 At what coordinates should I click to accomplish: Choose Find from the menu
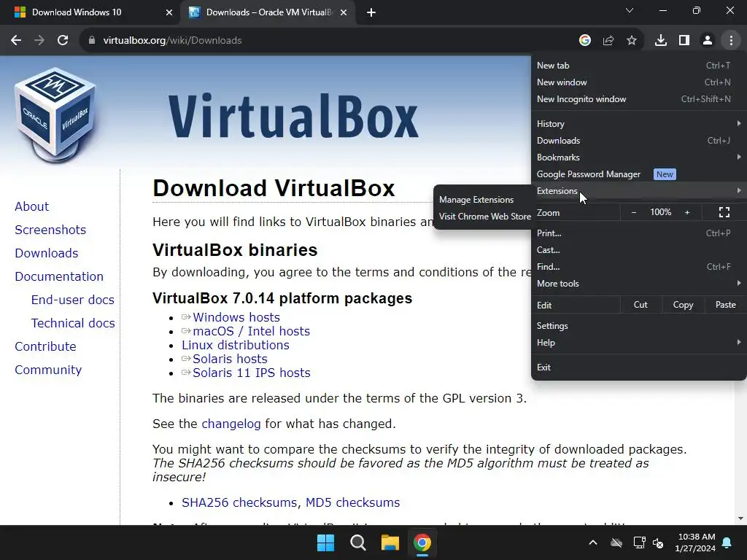638,267
